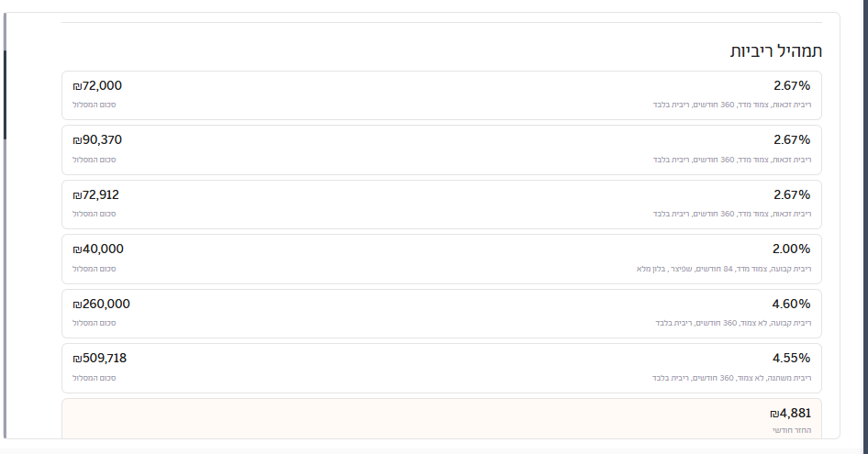The height and width of the screenshot is (454, 868).
Task: Click the ₪4,881 monthly payment value
Action: point(790,413)
